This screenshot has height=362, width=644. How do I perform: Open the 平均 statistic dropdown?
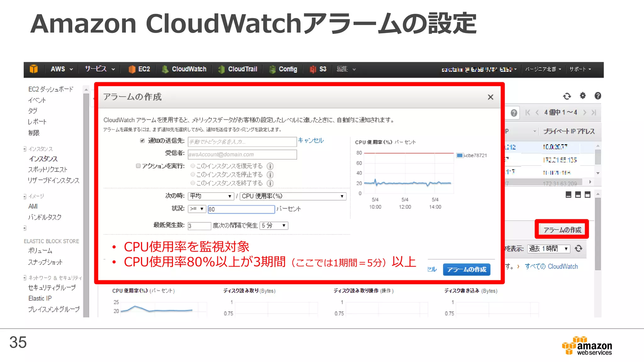point(211,196)
